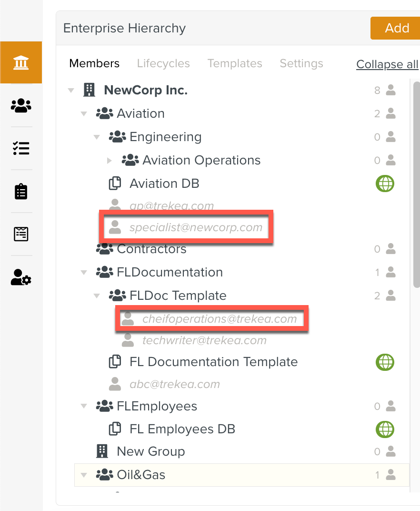The width and height of the screenshot is (420, 511).
Task: Collapse the FLDoc Template group arrow
Action: tap(97, 296)
